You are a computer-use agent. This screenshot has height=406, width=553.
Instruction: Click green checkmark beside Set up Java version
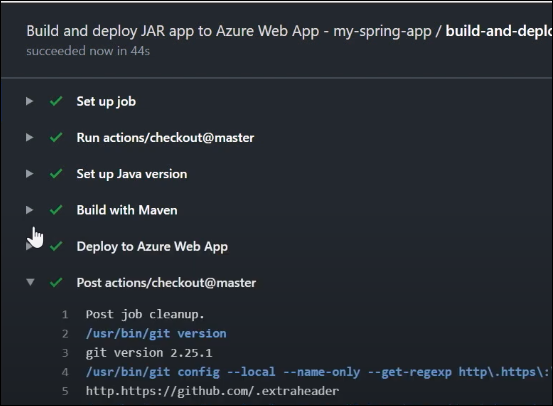tap(56, 174)
